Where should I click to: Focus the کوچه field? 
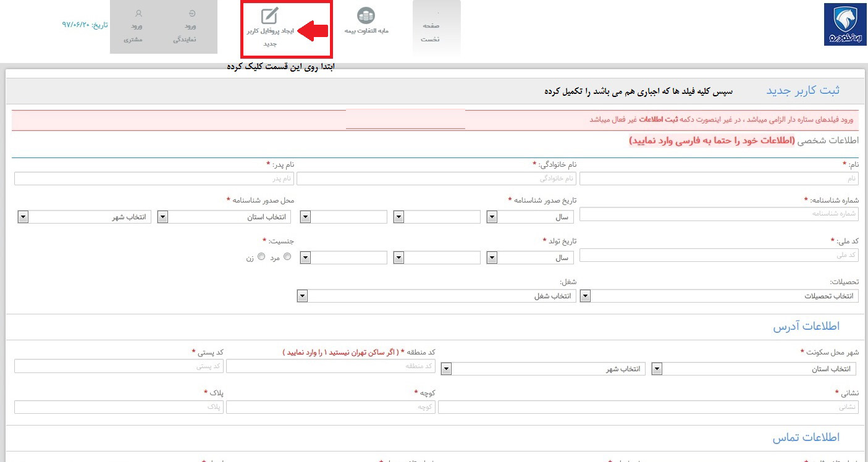pos(331,407)
